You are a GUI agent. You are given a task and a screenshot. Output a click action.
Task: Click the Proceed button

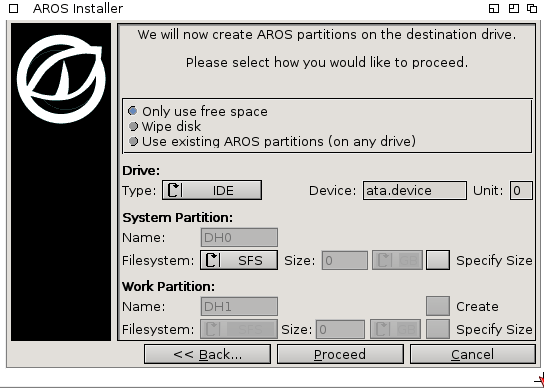point(340,354)
